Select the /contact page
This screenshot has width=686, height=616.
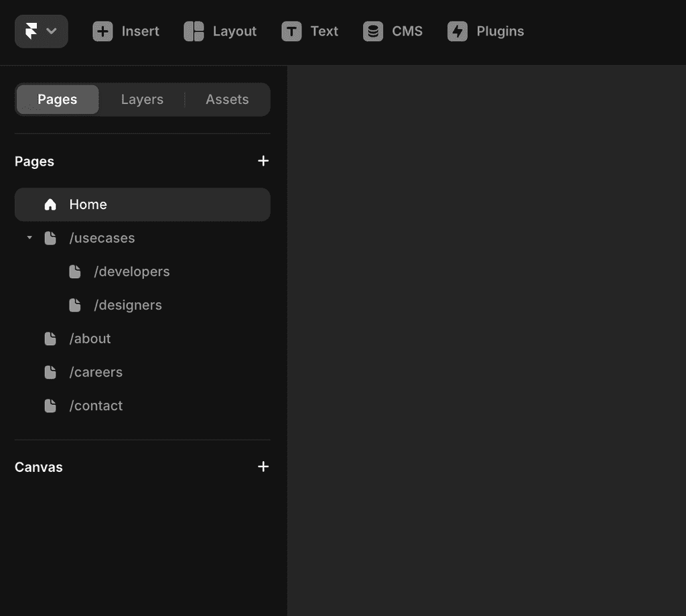(x=96, y=406)
